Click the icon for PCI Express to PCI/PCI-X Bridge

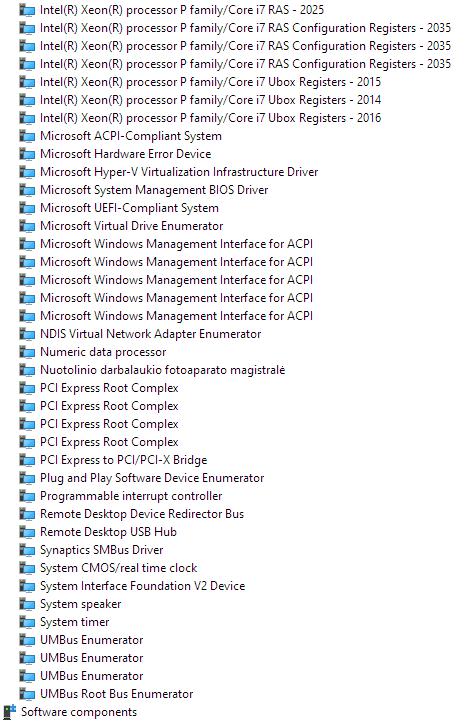pyautogui.click(x=27, y=460)
